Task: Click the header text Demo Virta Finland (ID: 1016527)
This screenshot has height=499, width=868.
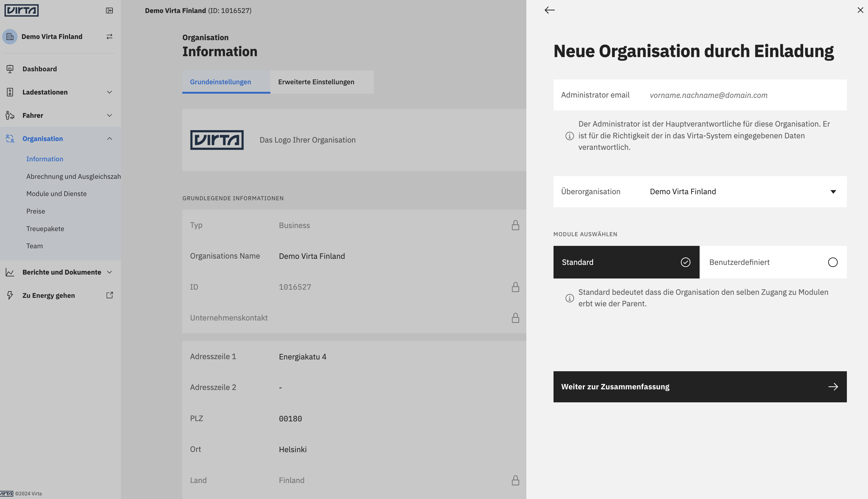Action: (198, 11)
